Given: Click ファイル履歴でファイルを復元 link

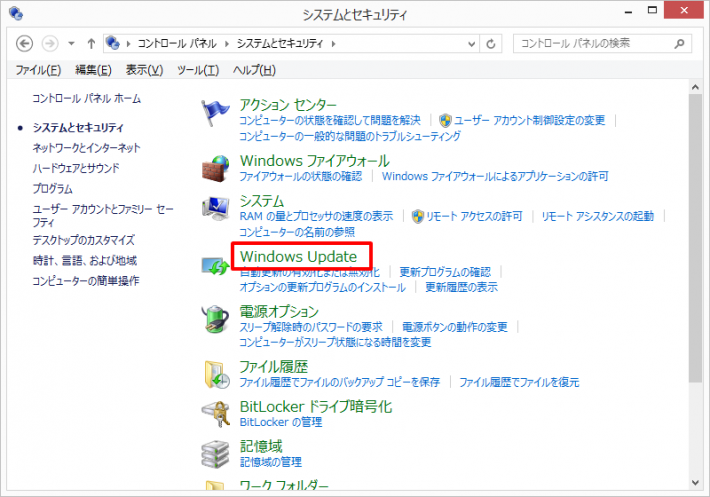Looking at the screenshot, I should click(519, 382).
